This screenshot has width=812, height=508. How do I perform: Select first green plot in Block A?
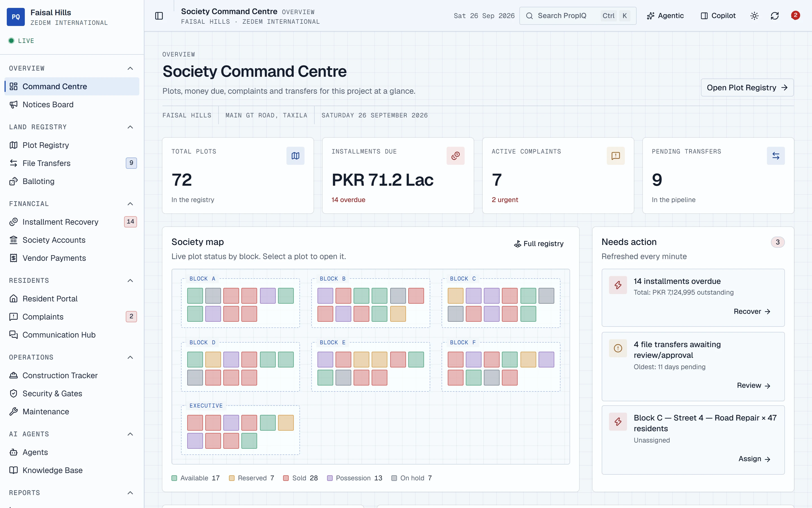coord(195,296)
